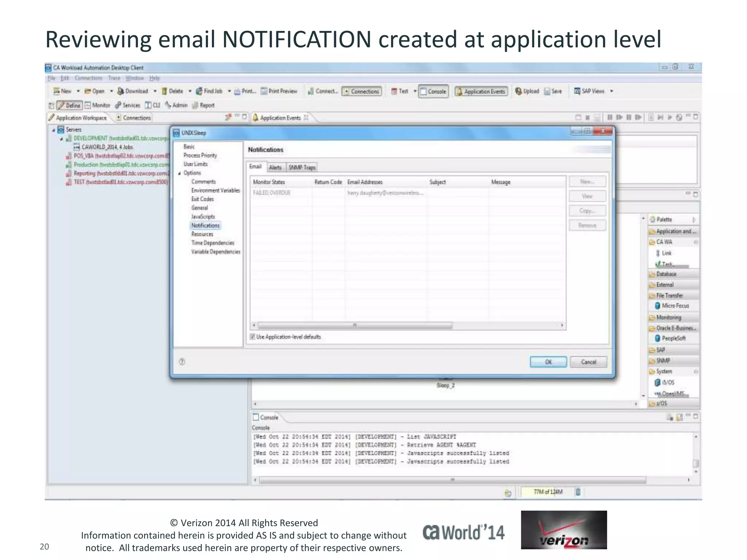Toggle the Connections toolbar button
747x560 pixels.
[x=361, y=91]
